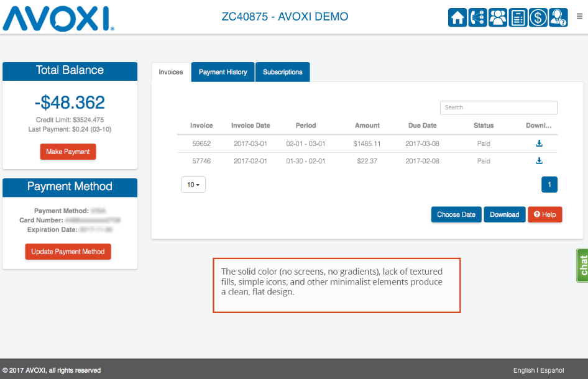Image resolution: width=588 pixels, height=379 pixels.
Task: Open the support agent help icon
Action: point(558,17)
